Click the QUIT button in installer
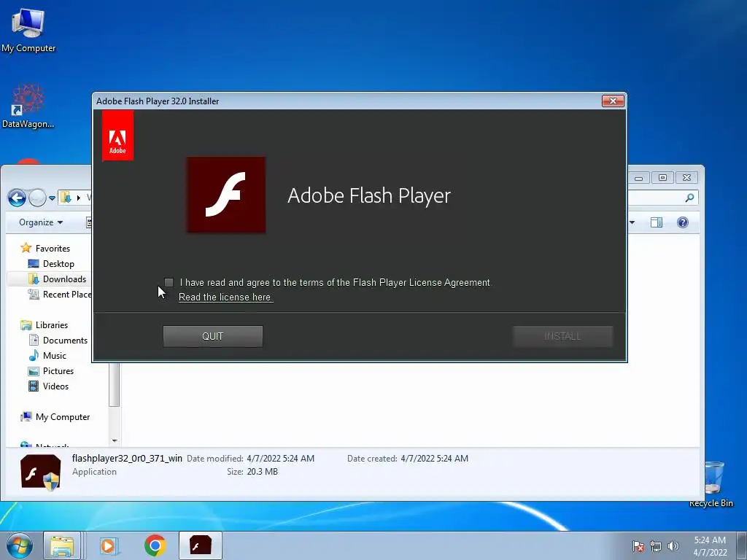 212,336
